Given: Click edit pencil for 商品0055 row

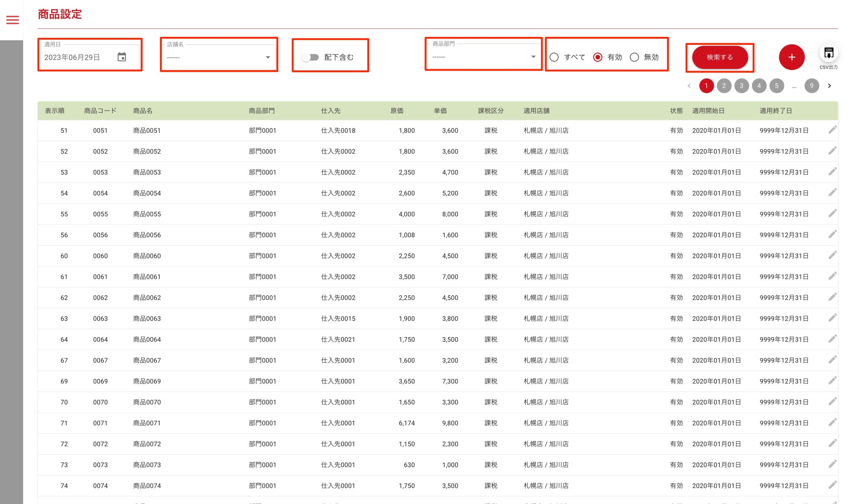Looking at the screenshot, I should coord(832,213).
